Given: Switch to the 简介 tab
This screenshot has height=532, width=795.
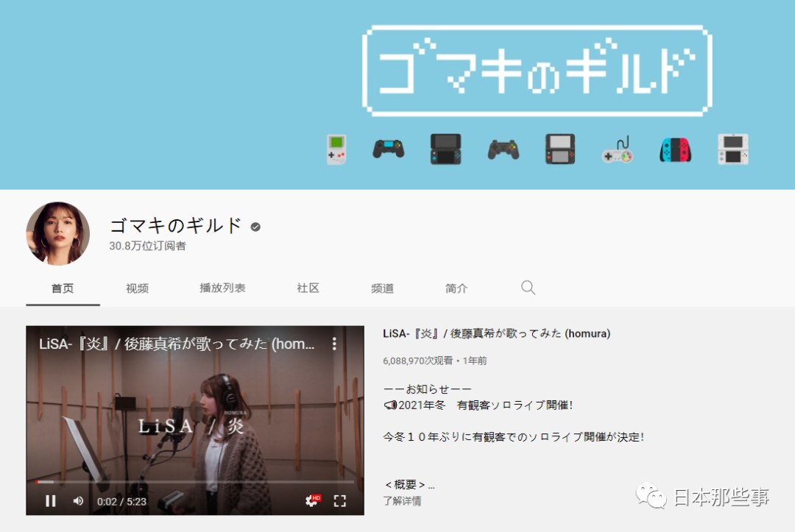Looking at the screenshot, I should pos(456,288).
